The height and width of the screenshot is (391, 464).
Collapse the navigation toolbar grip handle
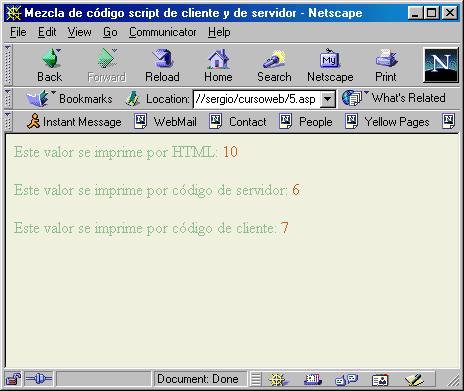(x=8, y=65)
